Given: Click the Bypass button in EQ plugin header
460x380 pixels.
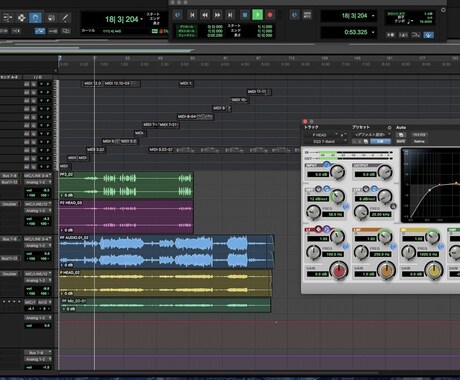Looking at the screenshot, I should [419, 135].
